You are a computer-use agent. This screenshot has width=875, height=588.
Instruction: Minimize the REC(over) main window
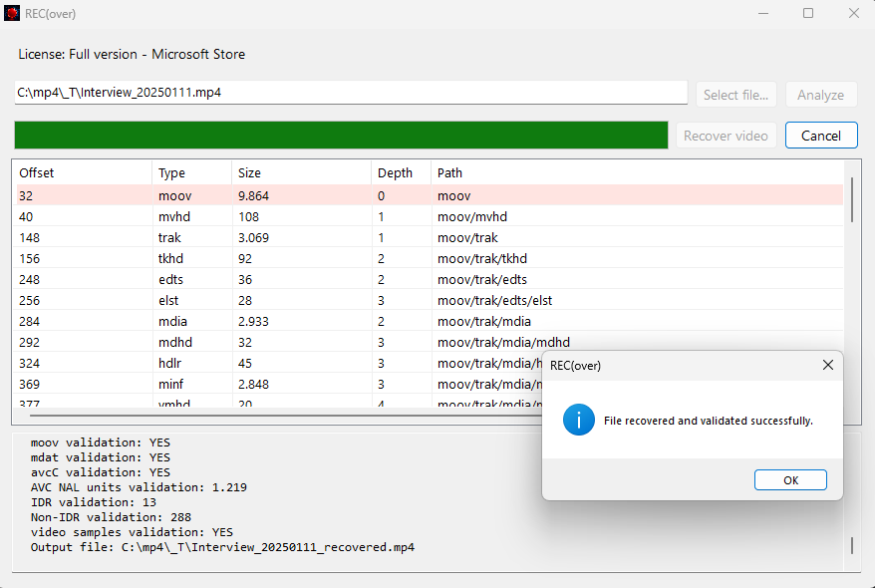tap(762, 13)
